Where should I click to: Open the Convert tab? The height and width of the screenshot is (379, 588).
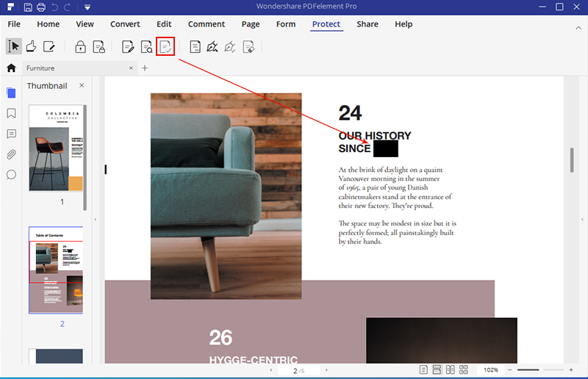coord(125,24)
